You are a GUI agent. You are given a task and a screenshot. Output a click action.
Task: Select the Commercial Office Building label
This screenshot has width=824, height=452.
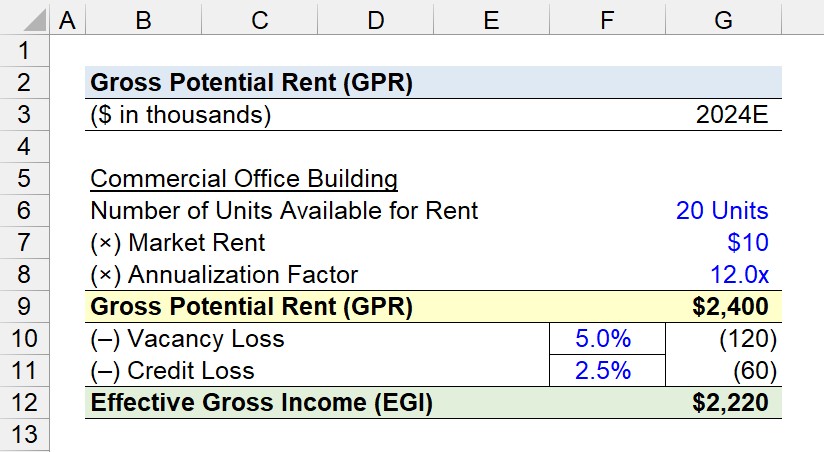point(244,179)
